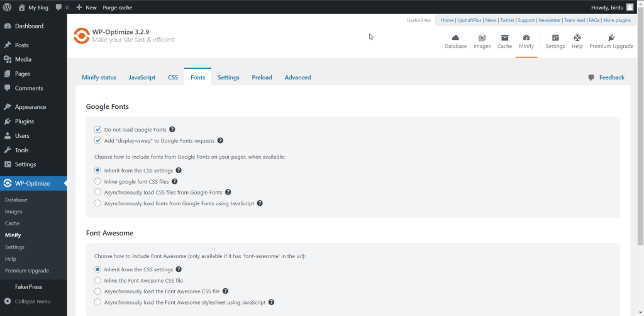Open the FAQs useful link

[594, 20]
